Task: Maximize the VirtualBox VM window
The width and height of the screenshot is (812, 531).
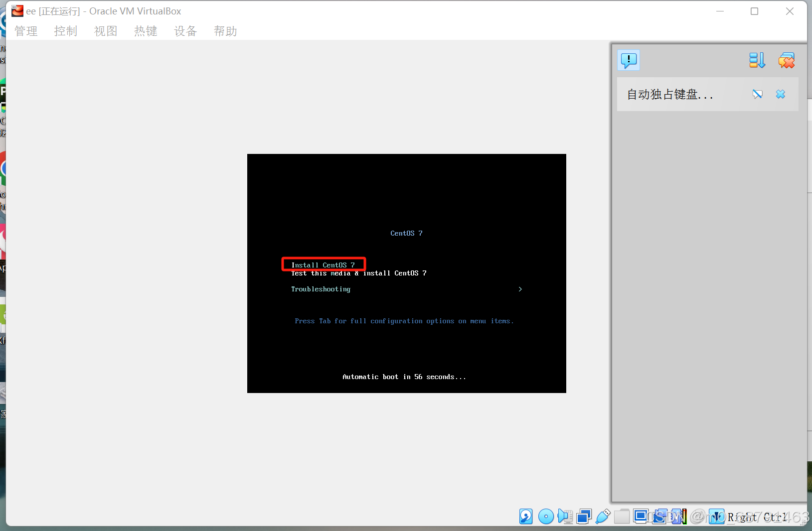Action: [755, 11]
